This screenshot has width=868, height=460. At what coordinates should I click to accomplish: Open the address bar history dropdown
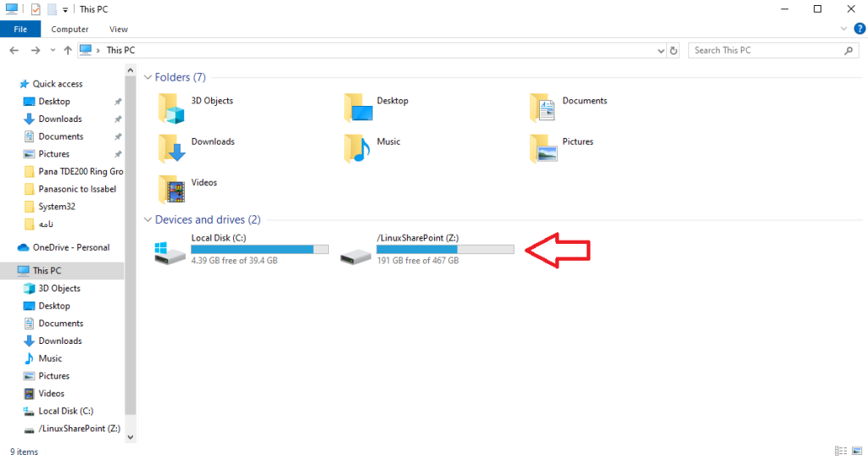[x=661, y=50]
